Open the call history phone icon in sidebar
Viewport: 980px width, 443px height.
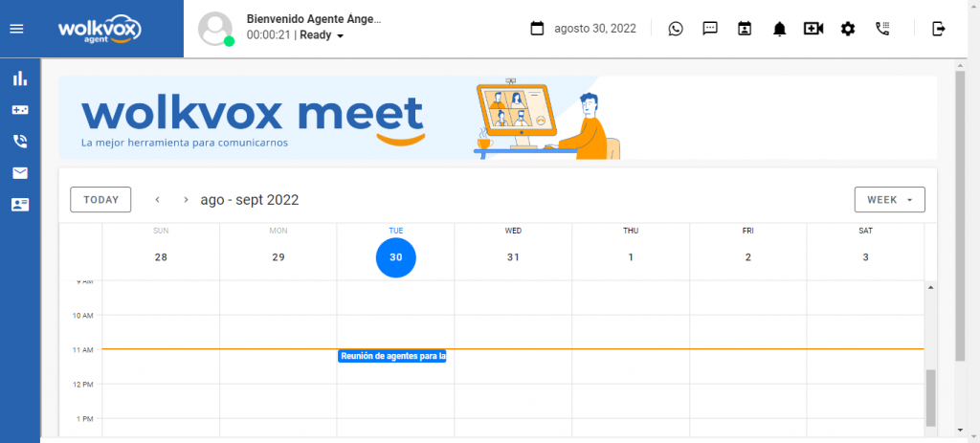20,142
